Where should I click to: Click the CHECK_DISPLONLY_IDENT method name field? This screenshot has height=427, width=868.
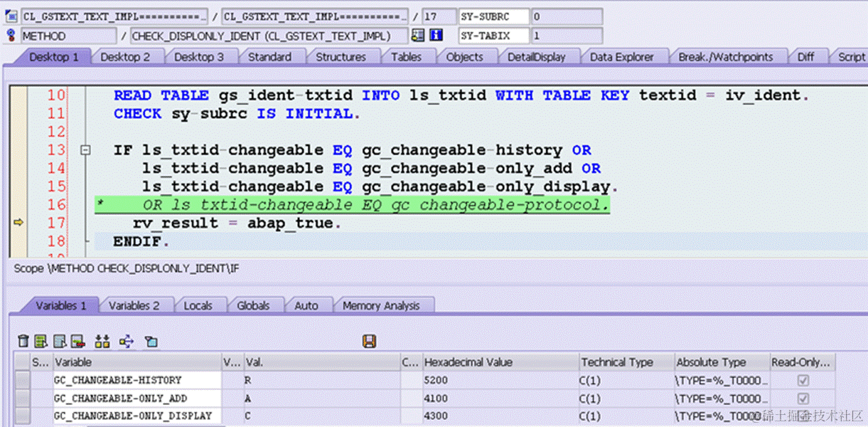point(269,36)
